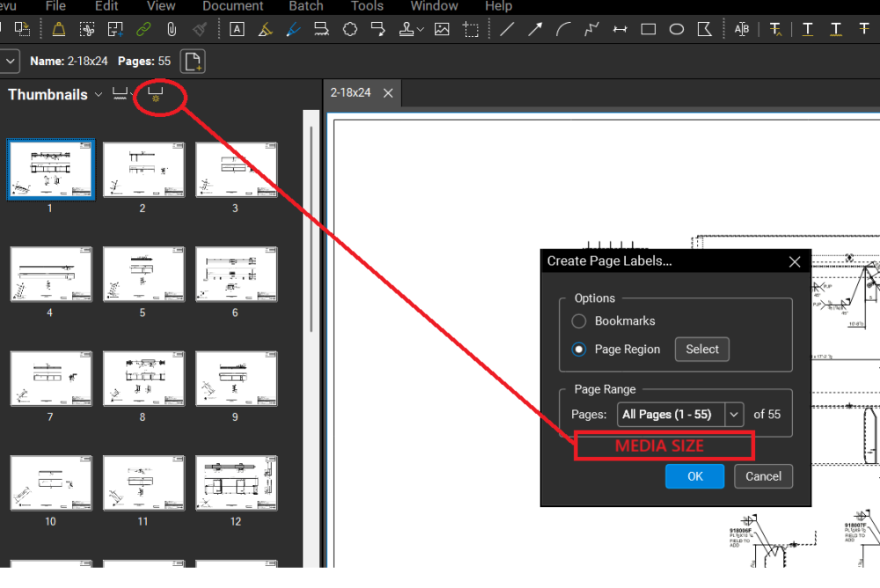Select page 12 thumbnail
880x588 pixels.
coord(236,483)
